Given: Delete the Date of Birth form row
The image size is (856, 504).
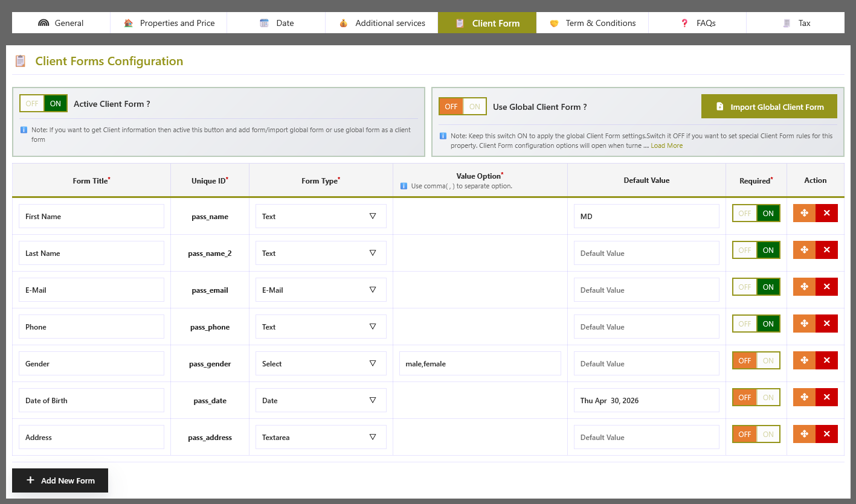Looking at the screenshot, I should [x=826, y=397].
